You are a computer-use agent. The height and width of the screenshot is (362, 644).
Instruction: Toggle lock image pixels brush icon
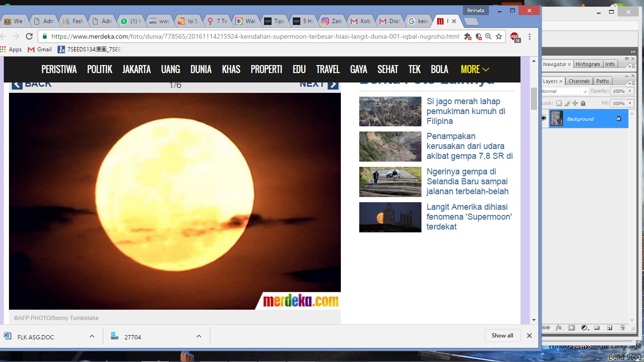567,103
